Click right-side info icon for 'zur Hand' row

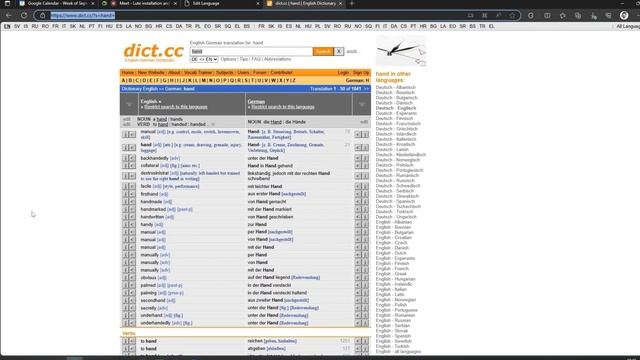(x=365, y=224)
